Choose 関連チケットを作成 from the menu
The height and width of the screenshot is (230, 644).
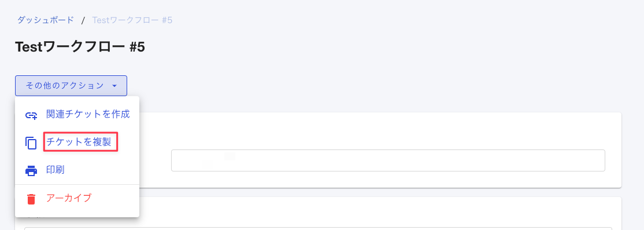(77, 115)
